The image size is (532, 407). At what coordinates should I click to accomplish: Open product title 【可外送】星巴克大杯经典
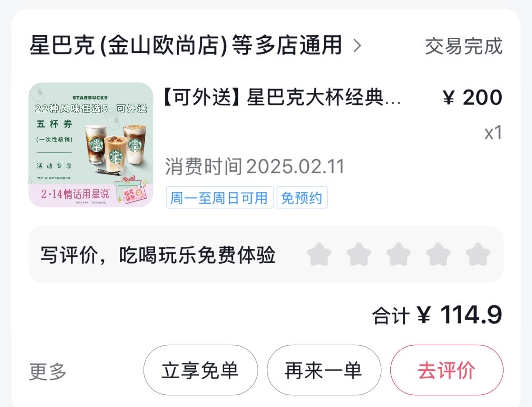tap(282, 98)
